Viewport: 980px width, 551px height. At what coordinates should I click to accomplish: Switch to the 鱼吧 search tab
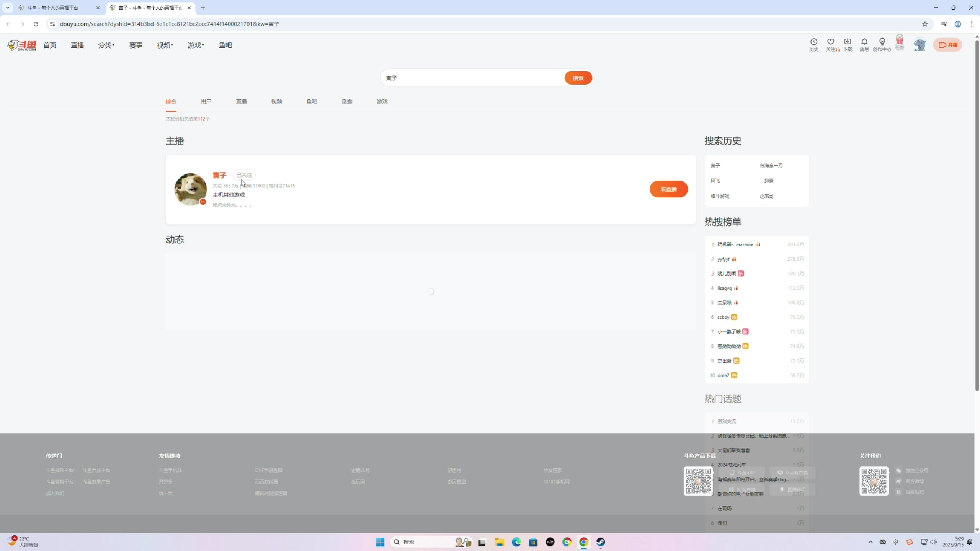point(312,101)
